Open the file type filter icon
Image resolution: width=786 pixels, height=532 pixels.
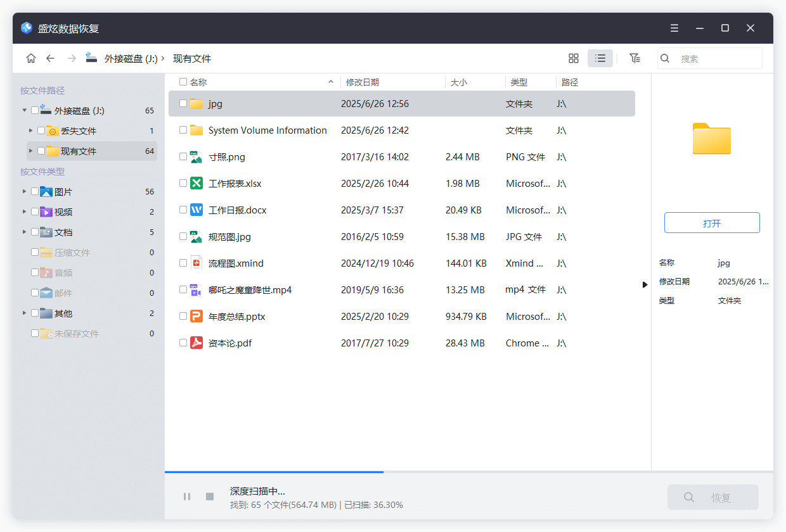(x=635, y=58)
